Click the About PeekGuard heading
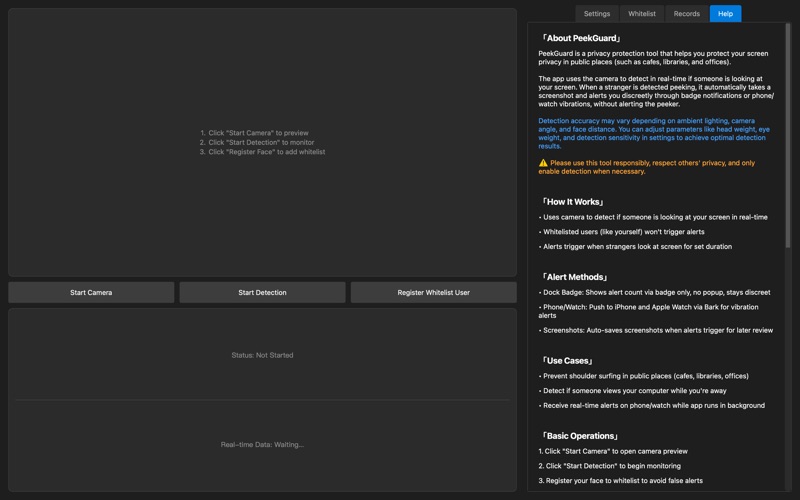The image size is (800, 500). coord(581,38)
